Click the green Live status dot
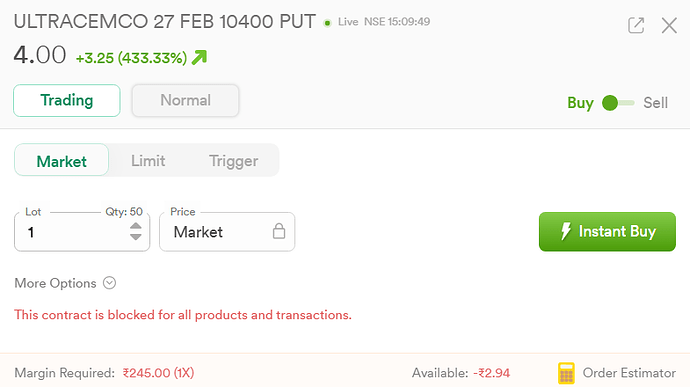This screenshot has height=387, width=690. (327, 23)
